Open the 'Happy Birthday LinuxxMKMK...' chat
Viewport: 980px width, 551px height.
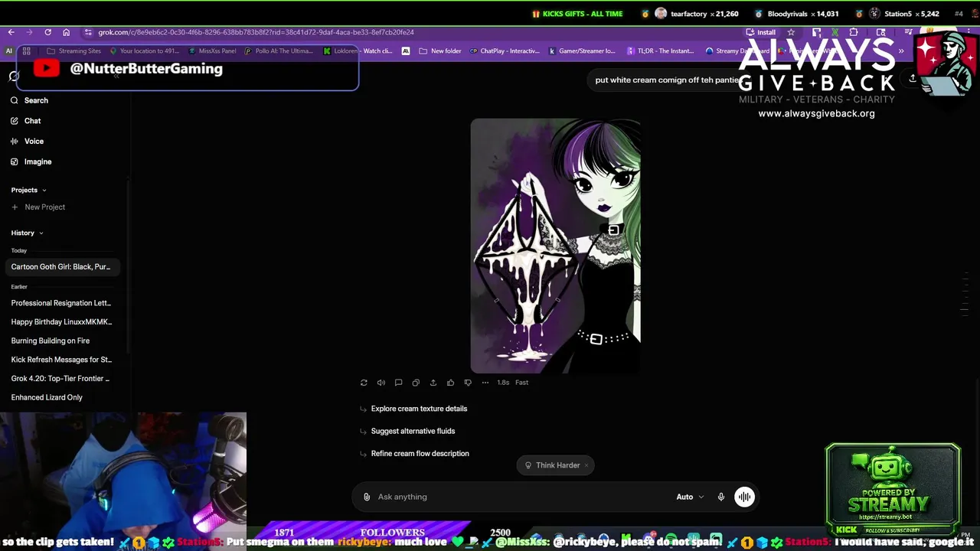[61, 322]
